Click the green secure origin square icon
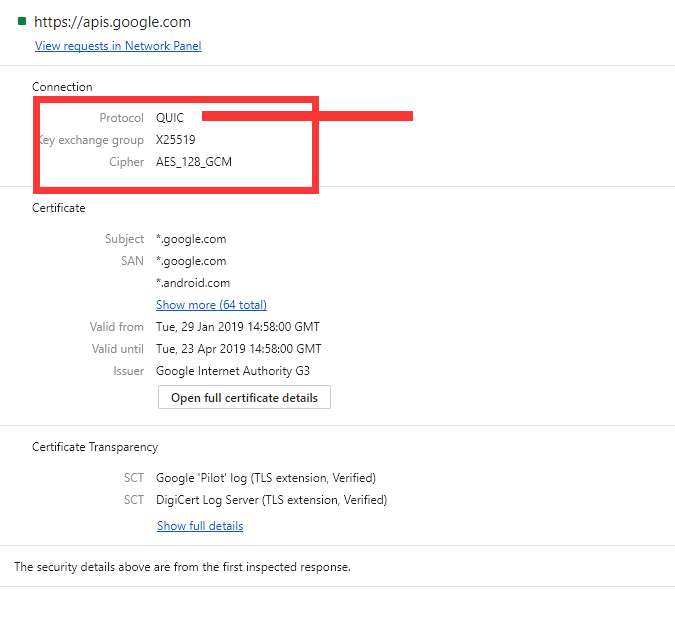 [22, 21]
